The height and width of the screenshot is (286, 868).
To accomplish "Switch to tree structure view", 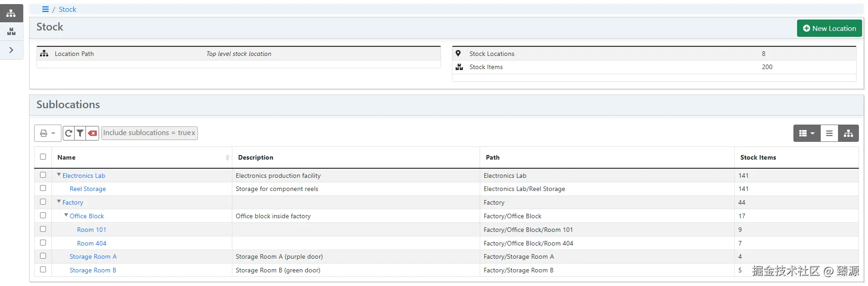I will click(848, 133).
